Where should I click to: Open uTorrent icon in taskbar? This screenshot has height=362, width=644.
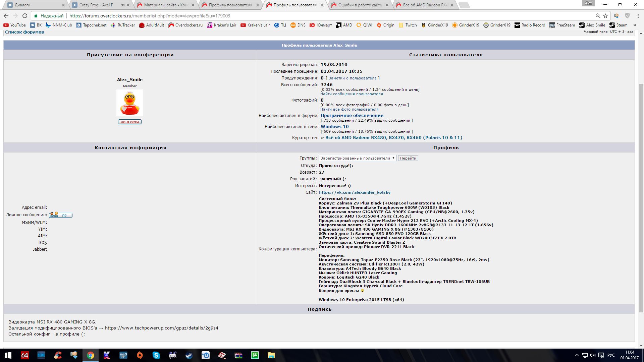click(255, 355)
